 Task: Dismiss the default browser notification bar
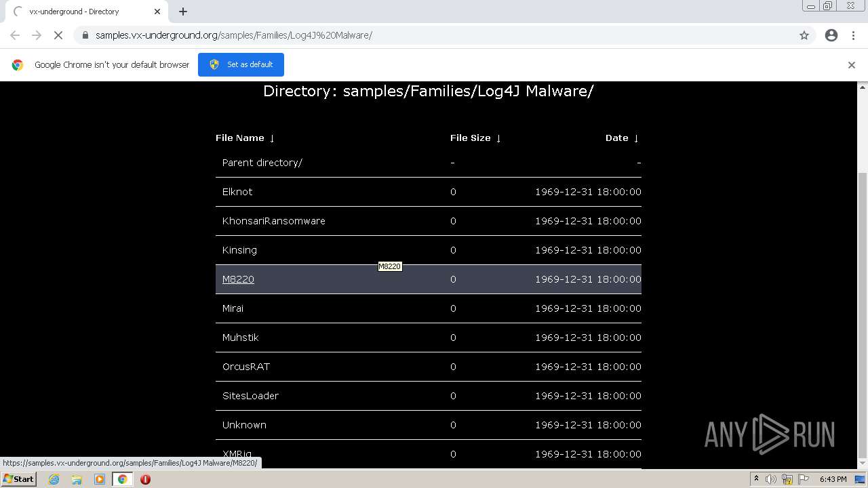(x=852, y=65)
